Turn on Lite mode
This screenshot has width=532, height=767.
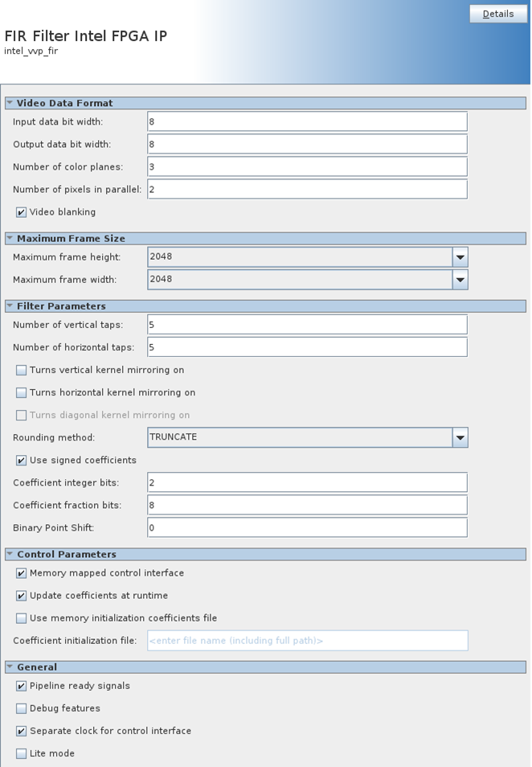(20, 753)
